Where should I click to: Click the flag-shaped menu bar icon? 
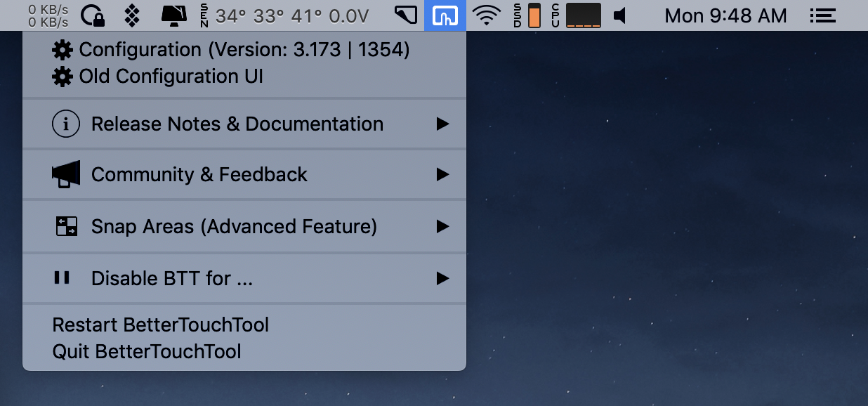(x=406, y=14)
